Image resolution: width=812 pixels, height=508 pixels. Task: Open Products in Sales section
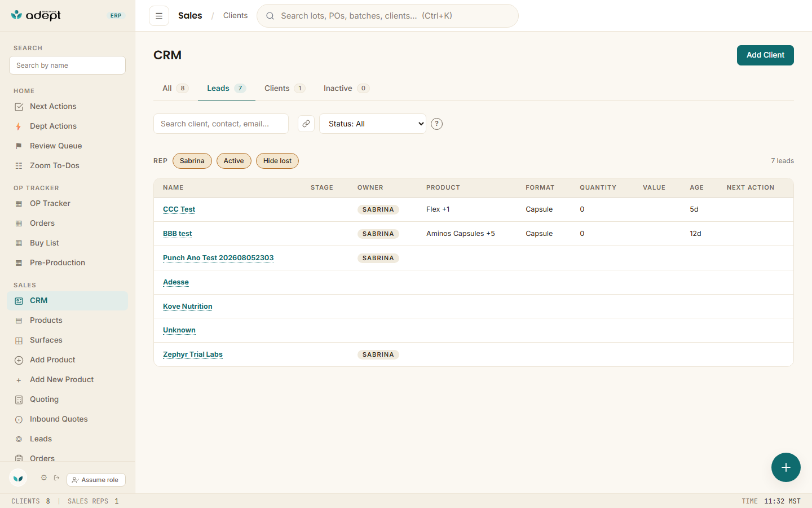click(68, 320)
